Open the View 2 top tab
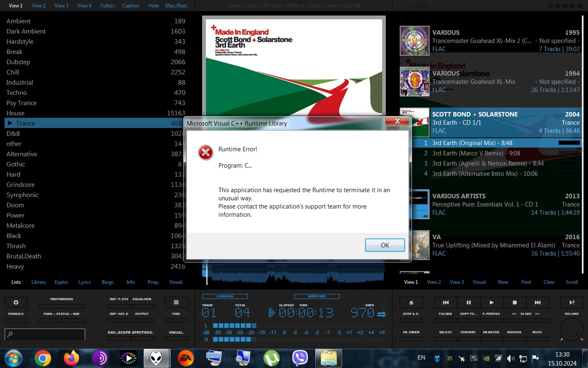588x368 pixels. 39,6
